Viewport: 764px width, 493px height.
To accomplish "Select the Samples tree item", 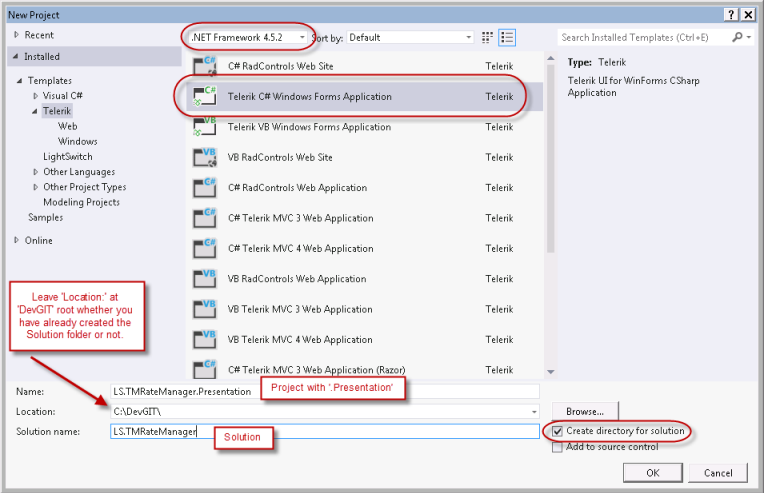I will pos(45,217).
